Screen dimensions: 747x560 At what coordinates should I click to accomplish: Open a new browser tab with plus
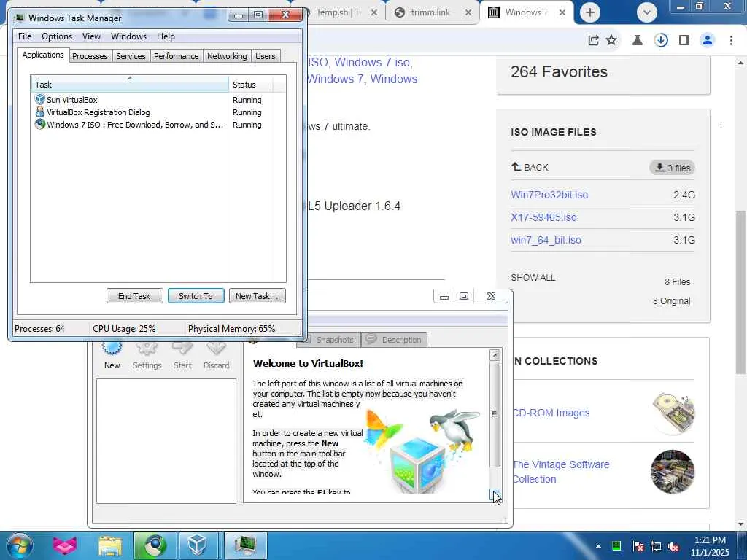[x=589, y=12]
